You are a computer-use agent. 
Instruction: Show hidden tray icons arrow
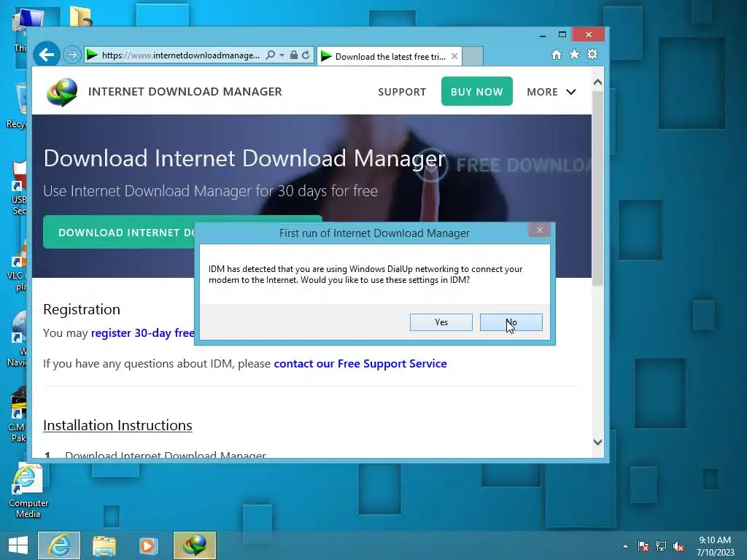625,546
